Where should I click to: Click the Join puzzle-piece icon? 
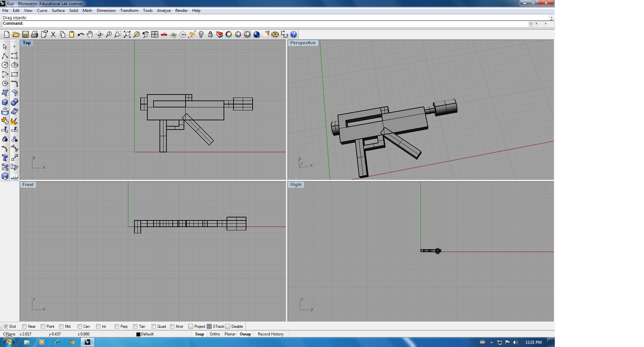click(5, 121)
